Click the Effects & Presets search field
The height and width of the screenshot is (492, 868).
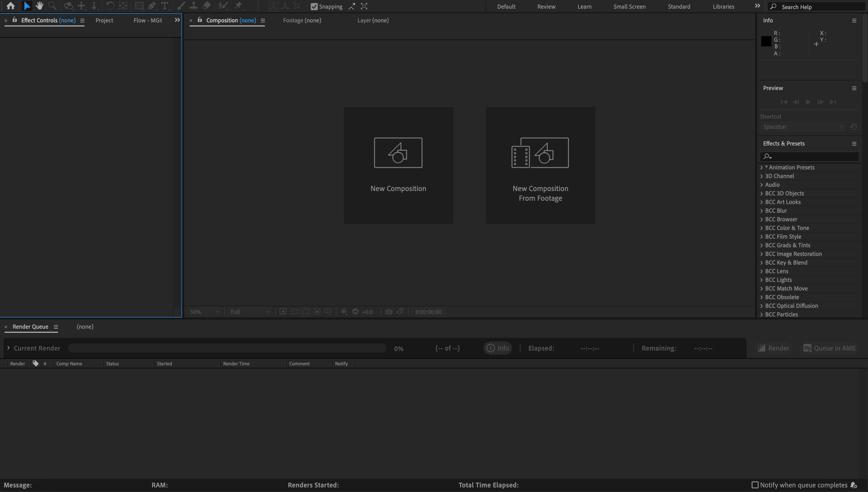click(814, 156)
